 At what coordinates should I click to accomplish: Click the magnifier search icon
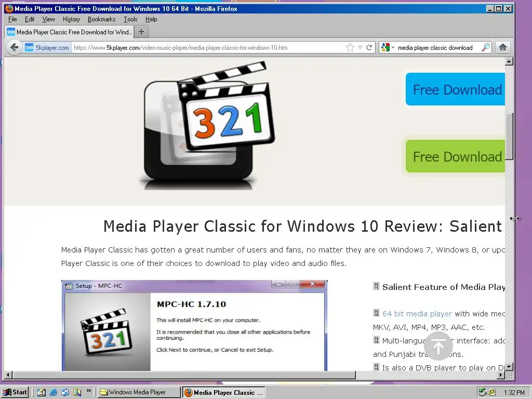point(486,47)
